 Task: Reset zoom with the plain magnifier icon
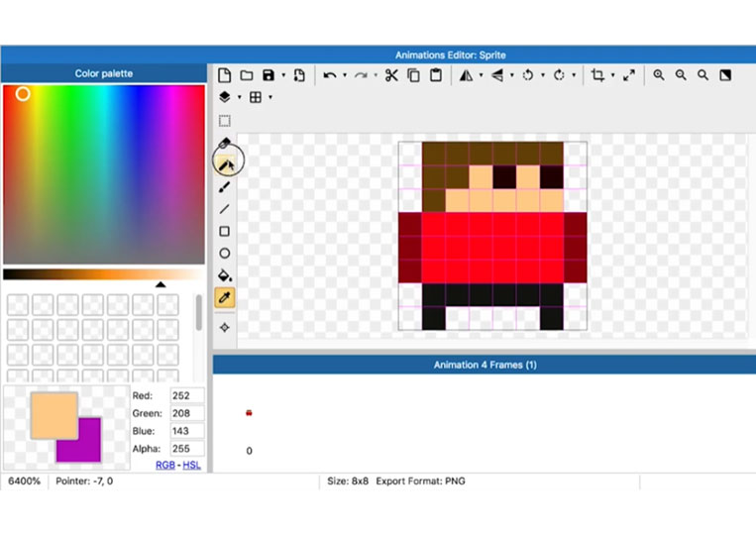(702, 75)
